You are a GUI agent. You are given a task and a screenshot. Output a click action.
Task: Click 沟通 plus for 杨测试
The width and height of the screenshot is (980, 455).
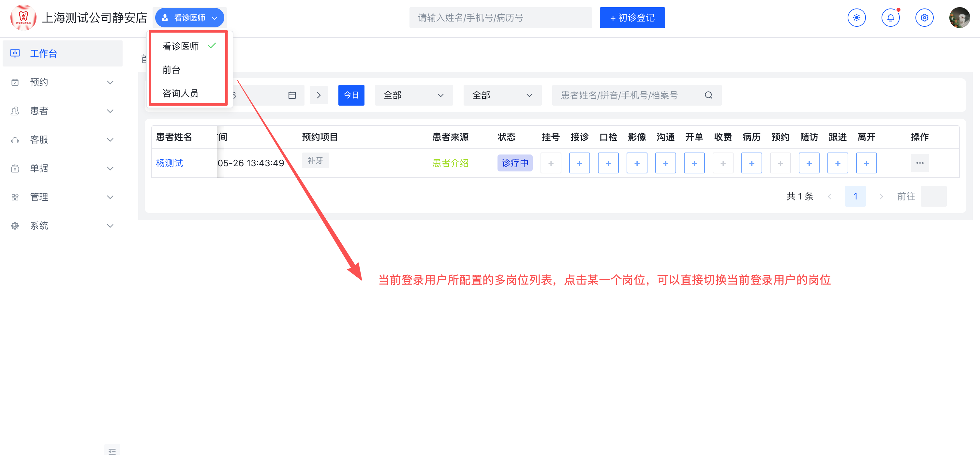pyautogui.click(x=665, y=163)
